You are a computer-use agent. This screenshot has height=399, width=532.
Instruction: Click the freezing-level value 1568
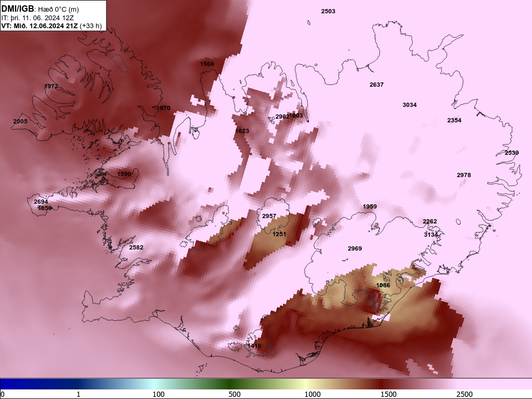coord(207,64)
